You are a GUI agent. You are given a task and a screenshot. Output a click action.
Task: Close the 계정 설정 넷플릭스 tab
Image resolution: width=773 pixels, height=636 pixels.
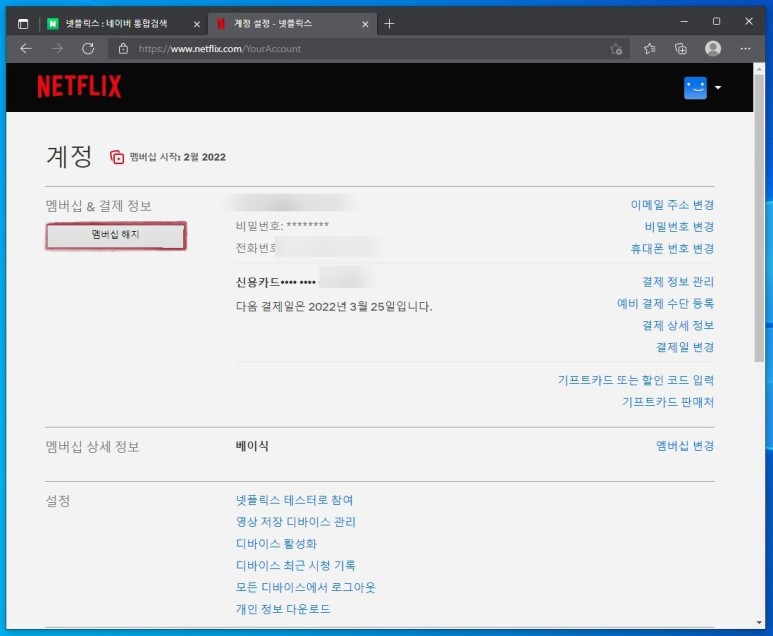[365, 24]
